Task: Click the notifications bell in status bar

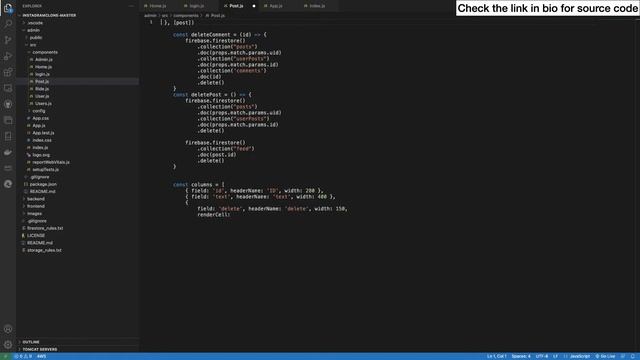Action: click(633, 356)
